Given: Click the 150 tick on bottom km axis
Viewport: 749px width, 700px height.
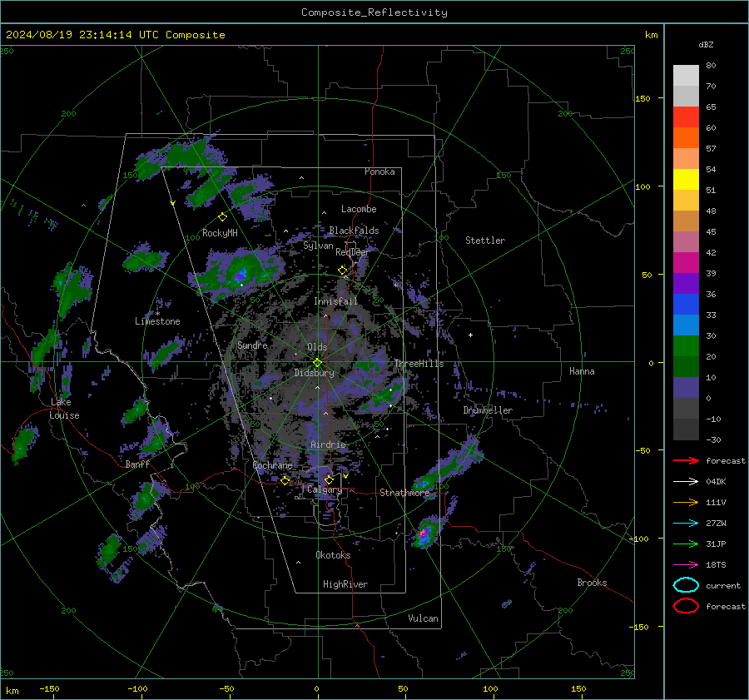Looking at the screenshot, I should pyautogui.click(x=578, y=688).
